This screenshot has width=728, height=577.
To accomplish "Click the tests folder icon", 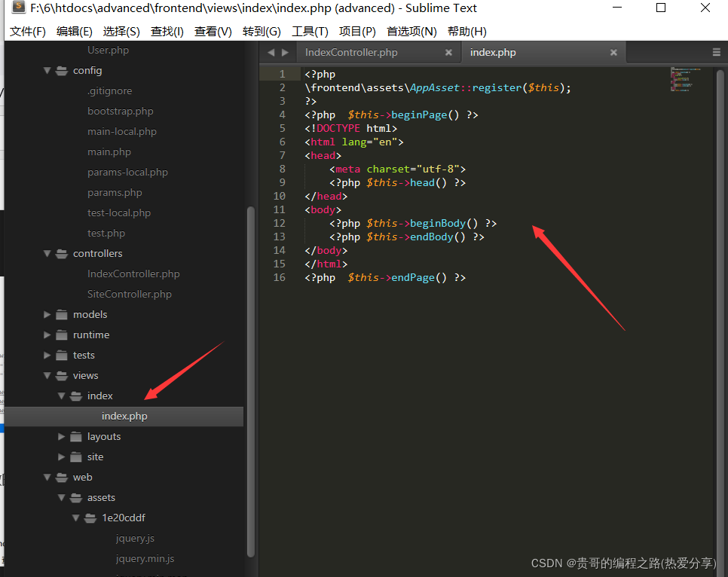I will [x=61, y=355].
